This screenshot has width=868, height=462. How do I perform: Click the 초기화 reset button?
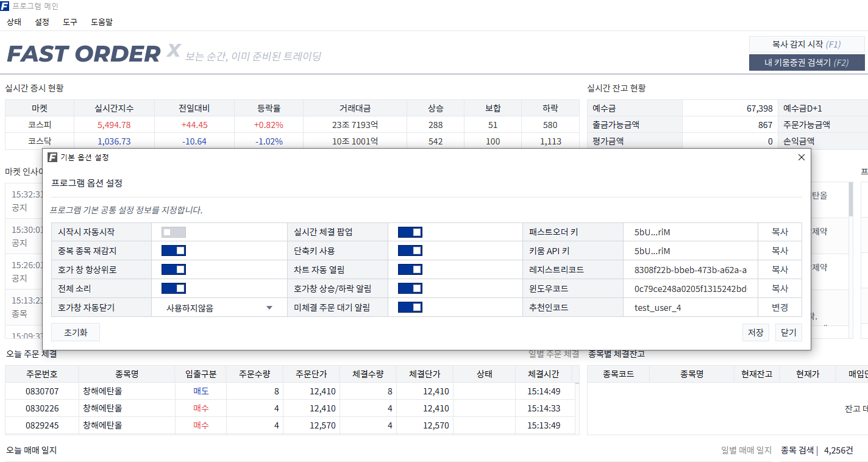tap(76, 333)
